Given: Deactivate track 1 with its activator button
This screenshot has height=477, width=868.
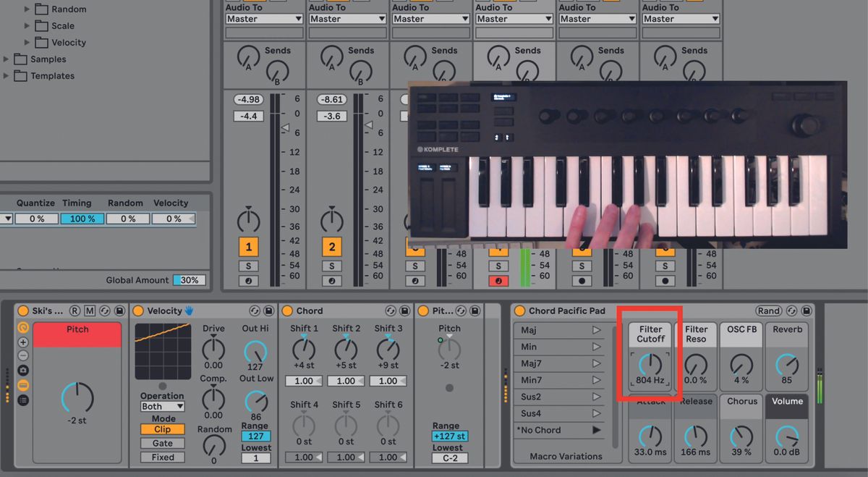Looking at the screenshot, I should (x=248, y=247).
